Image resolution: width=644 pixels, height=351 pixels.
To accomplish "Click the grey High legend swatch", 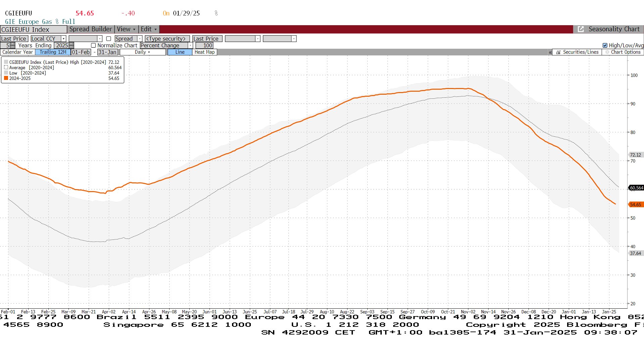I will pos(6,62).
